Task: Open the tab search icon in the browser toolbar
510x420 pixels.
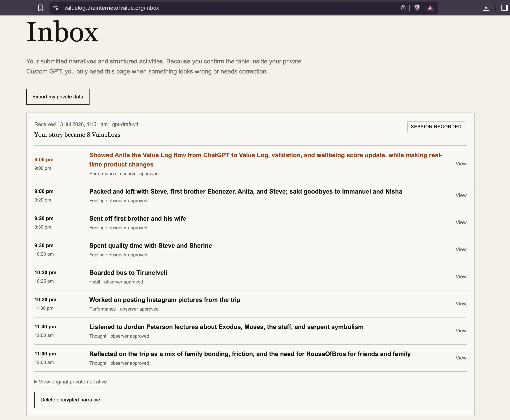Action: pyautogui.click(x=486, y=8)
